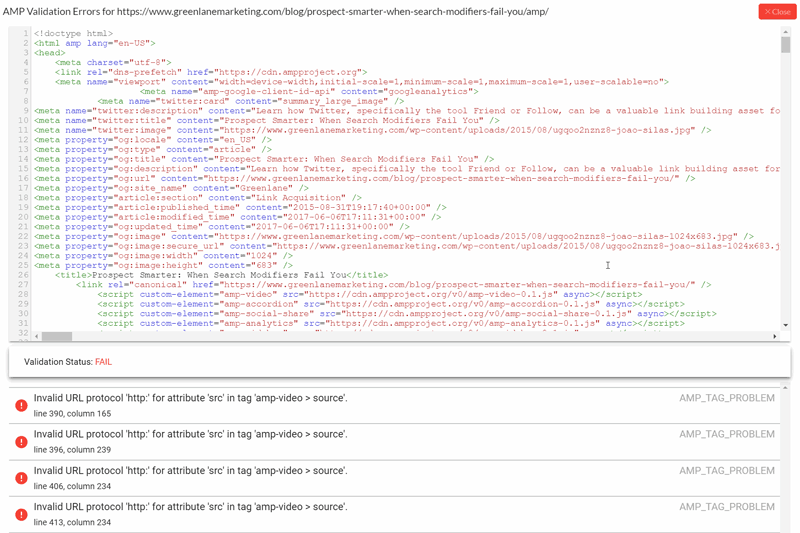The height and width of the screenshot is (533, 800).
Task: Click AMP_TAG_PROBLEM label for line 413 error
Action: 727,506
